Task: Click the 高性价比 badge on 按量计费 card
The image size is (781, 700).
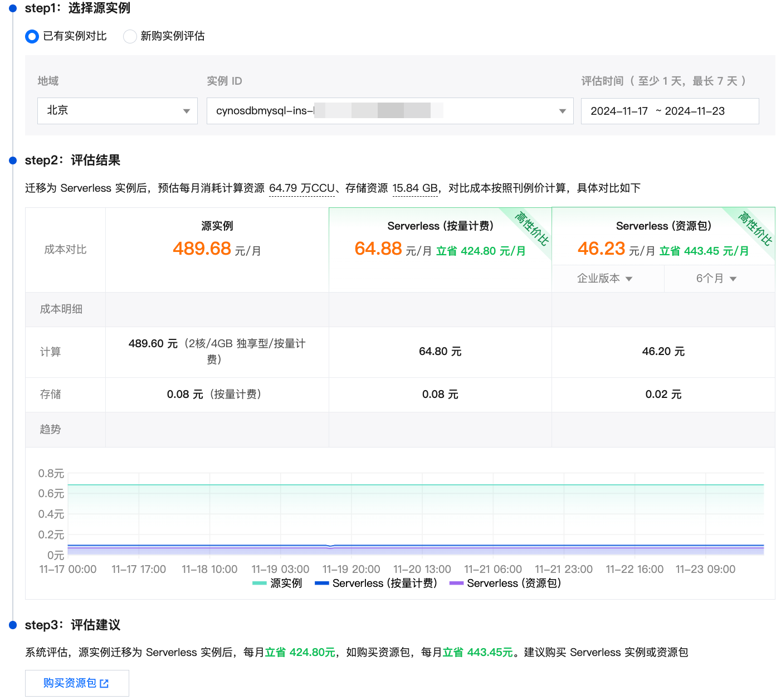Action: pos(531,229)
